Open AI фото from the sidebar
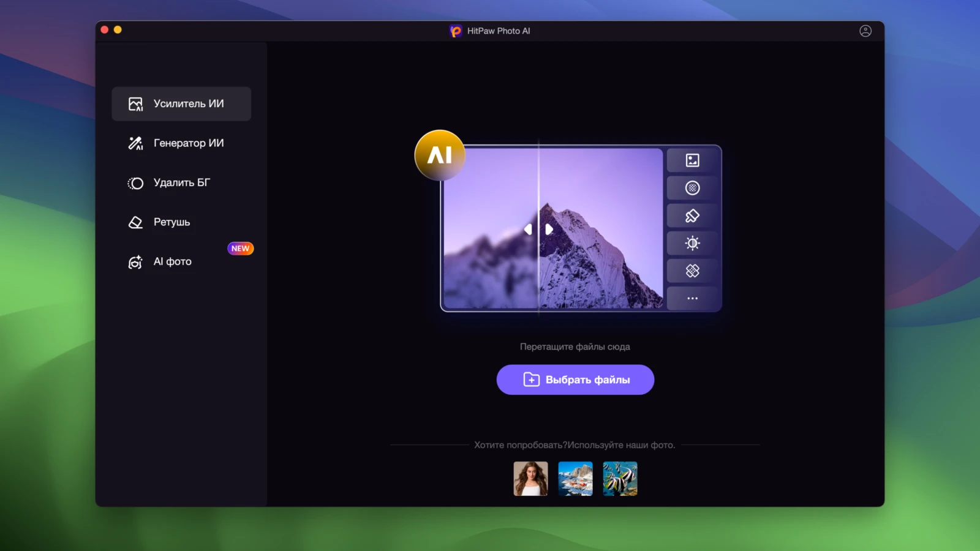 pos(173,262)
